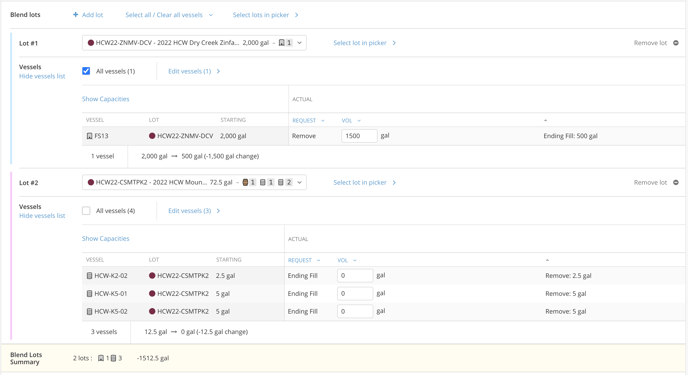
Task: Select HCW-K5-02 vessel name
Action: click(x=111, y=311)
